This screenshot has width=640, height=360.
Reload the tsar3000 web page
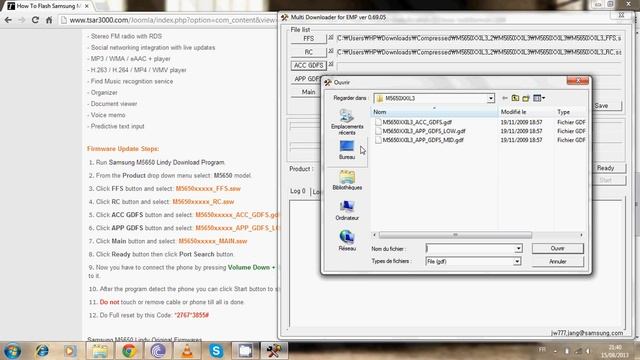coord(35,20)
